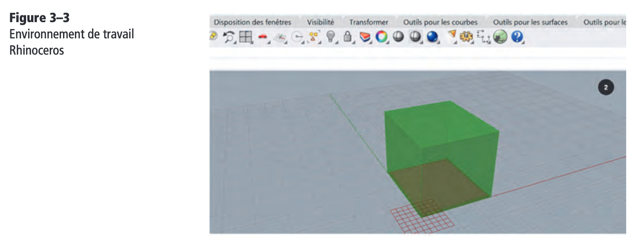Select the Outils pour les courbes tab

tap(440, 22)
